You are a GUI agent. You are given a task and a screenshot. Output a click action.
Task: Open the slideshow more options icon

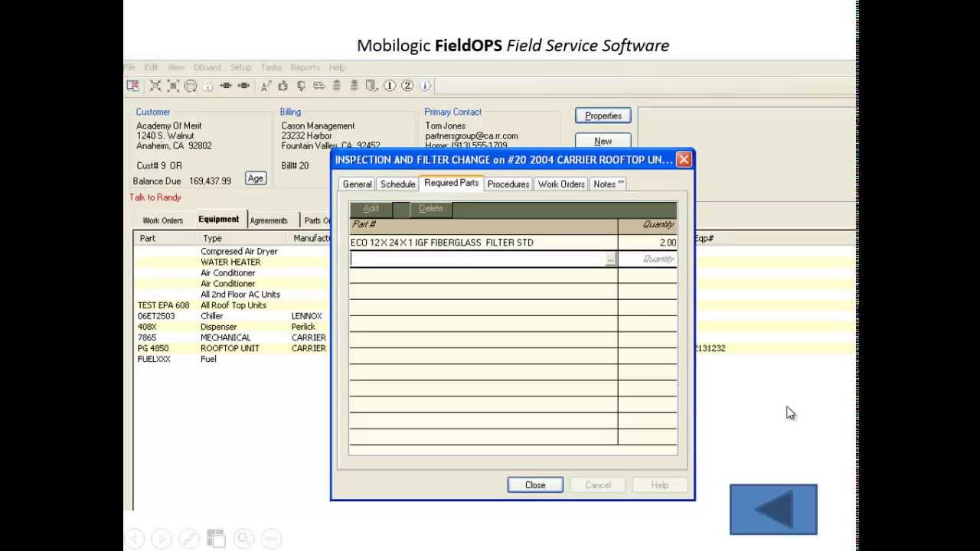point(271,538)
